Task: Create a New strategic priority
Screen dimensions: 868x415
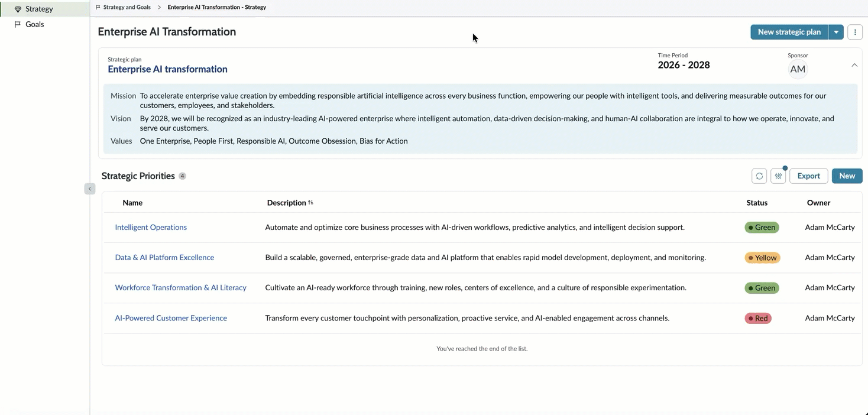Action: pyautogui.click(x=847, y=176)
